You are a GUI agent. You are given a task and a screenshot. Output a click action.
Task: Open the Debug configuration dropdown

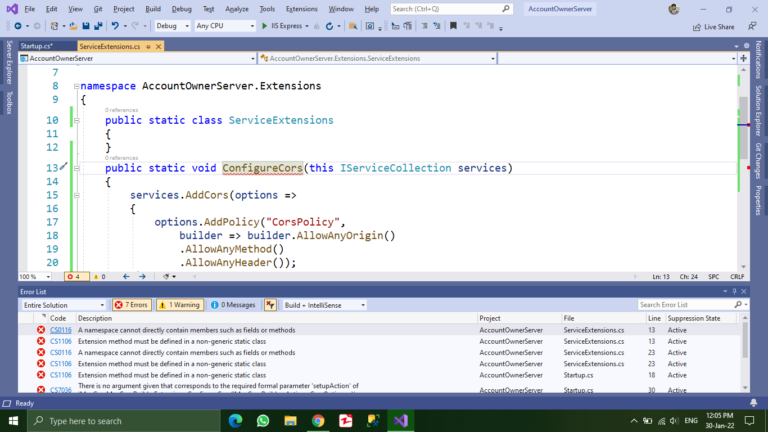click(172, 26)
